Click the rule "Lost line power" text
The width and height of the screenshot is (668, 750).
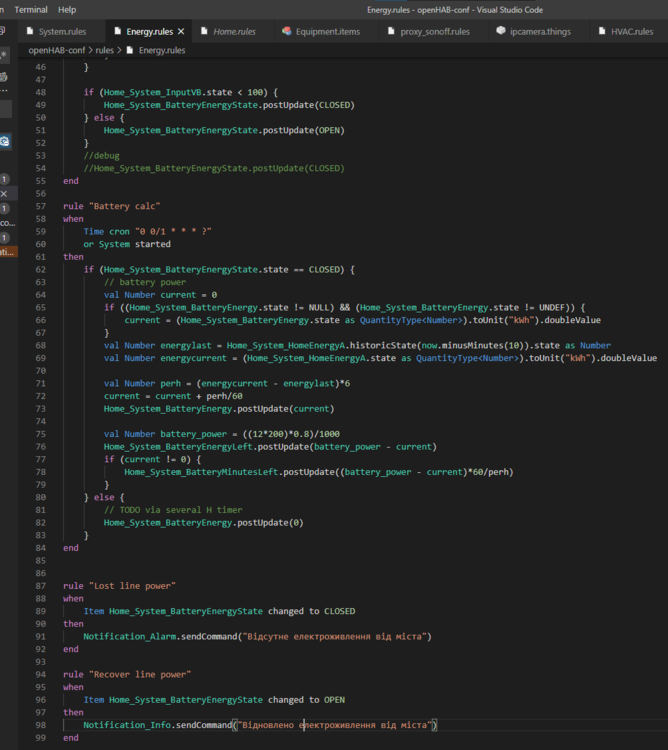tap(119, 584)
